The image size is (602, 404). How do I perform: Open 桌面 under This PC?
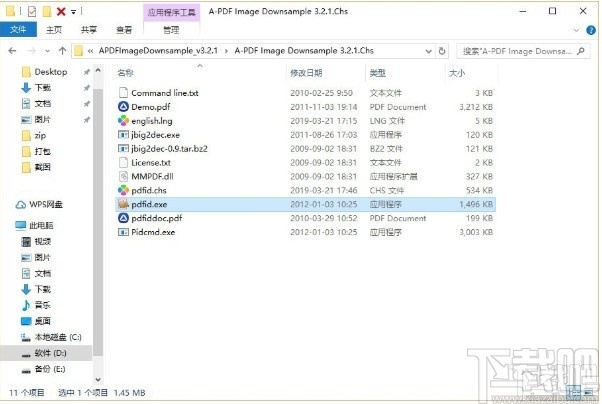tap(36, 321)
